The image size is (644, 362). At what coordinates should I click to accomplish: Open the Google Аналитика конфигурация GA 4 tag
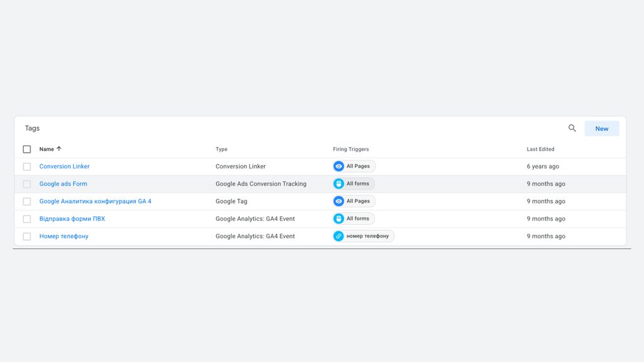click(x=96, y=201)
